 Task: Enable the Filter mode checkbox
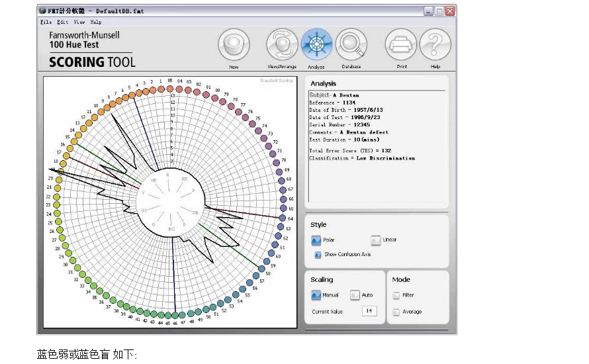pos(396,296)
